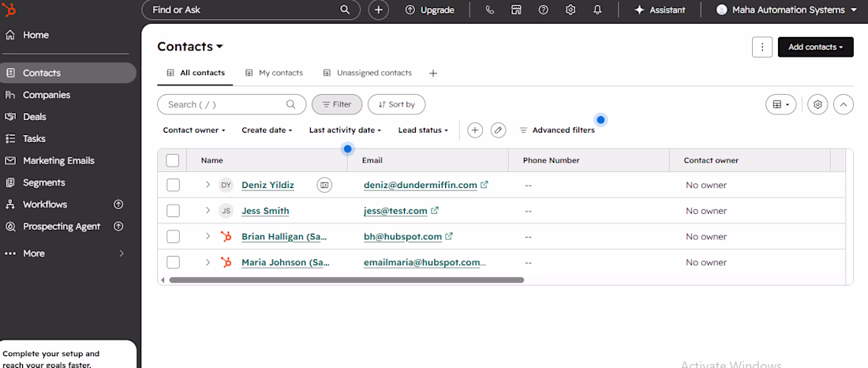Add a new view with plus tab
The image size is (868, 368).
click(x=433, y=73)
